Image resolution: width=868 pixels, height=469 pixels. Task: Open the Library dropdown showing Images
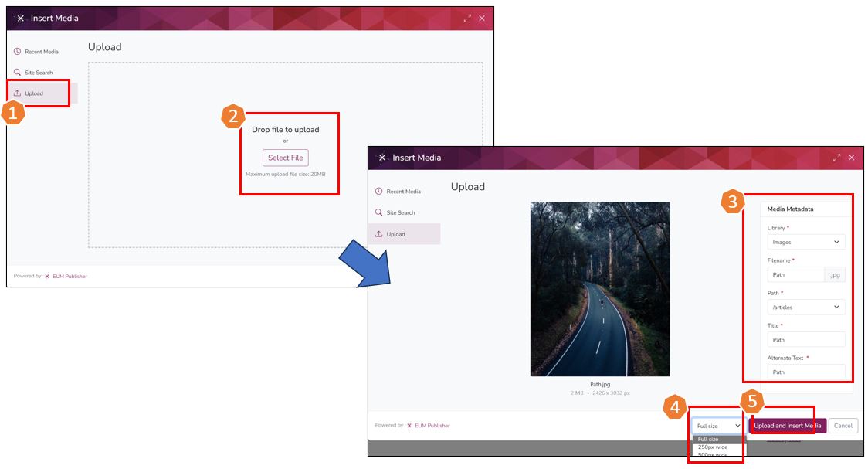[x=806, y=242]
